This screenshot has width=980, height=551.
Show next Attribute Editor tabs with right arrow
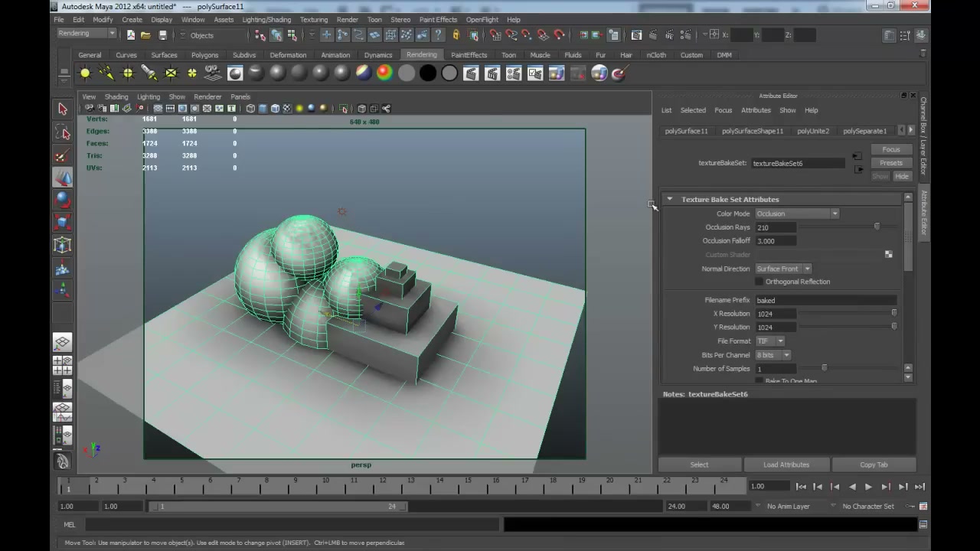point(911,130)
